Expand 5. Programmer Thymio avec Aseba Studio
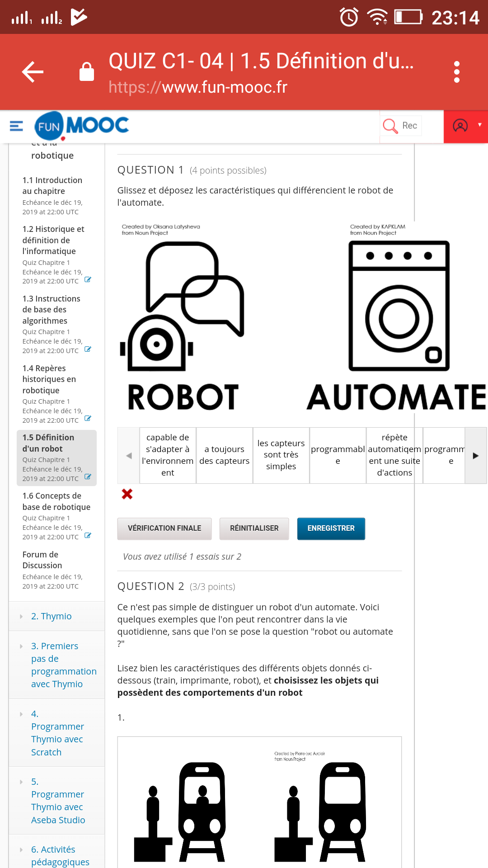The height and width of the screenshot is (868, 488). pyautogui.click(x=58, y=801)
